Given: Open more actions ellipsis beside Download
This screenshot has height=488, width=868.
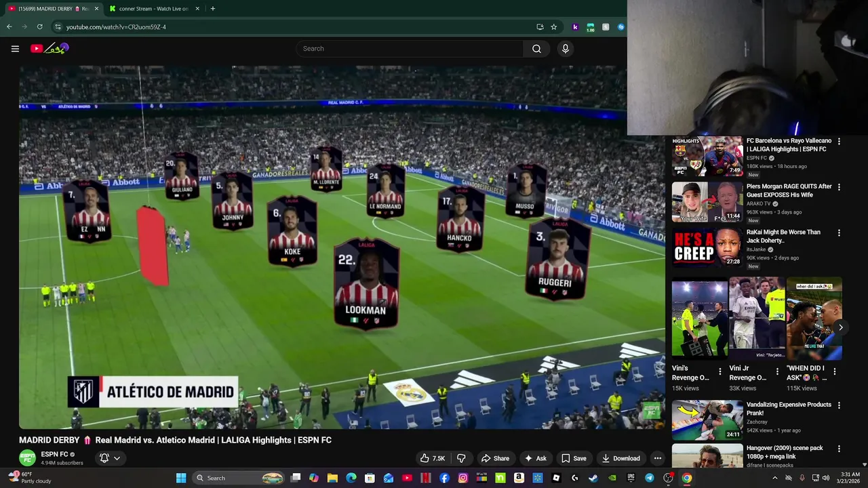Looking at the screenshot, I should (x=657, y=458).
